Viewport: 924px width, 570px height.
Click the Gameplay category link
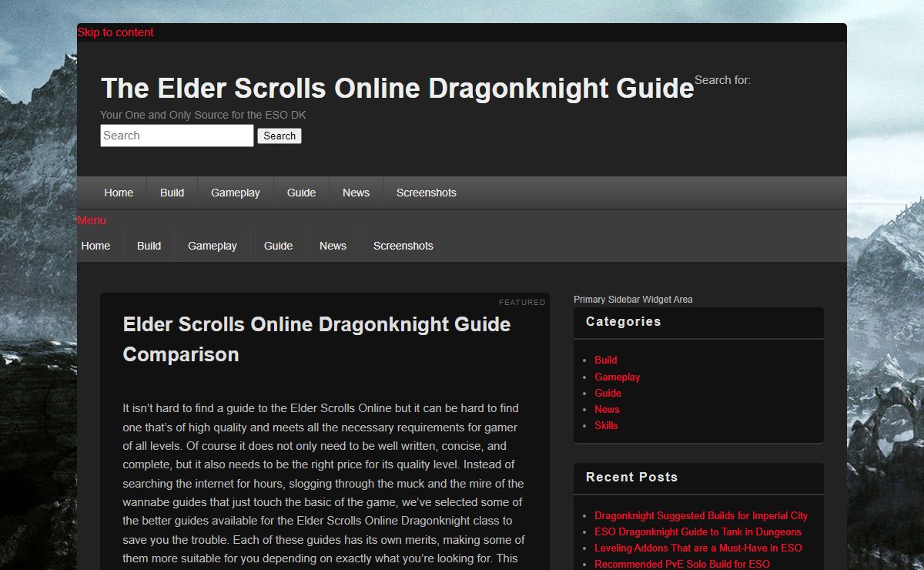(617, 377)
